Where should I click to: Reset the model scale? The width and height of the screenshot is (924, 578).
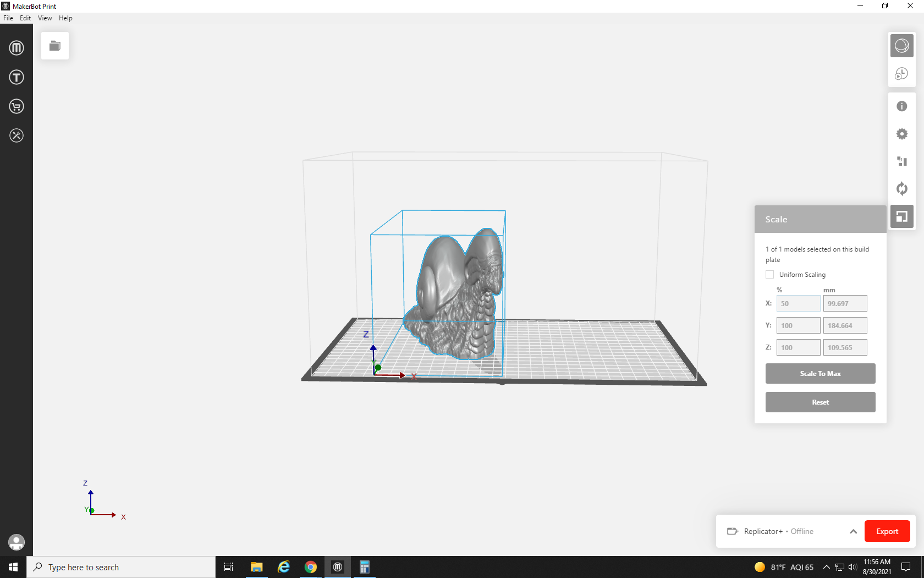820,402
